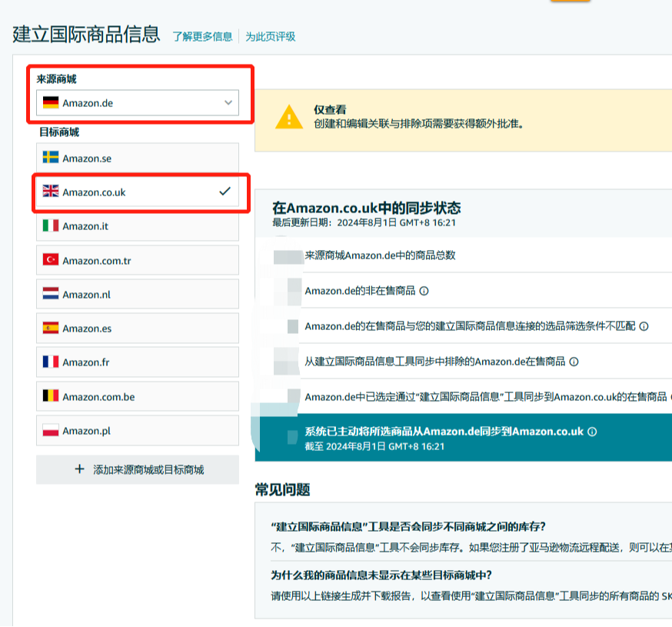The height and width of the screenshot is (627, 672).
Task: Select Amazon.com.tr target marketplace
Action: [138, 260]
